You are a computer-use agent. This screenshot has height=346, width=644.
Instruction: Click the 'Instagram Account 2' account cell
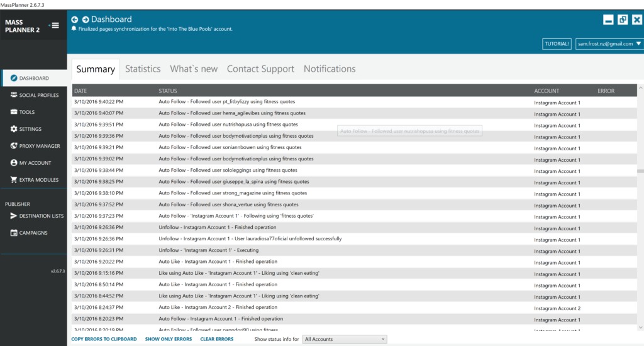point(557,308)
